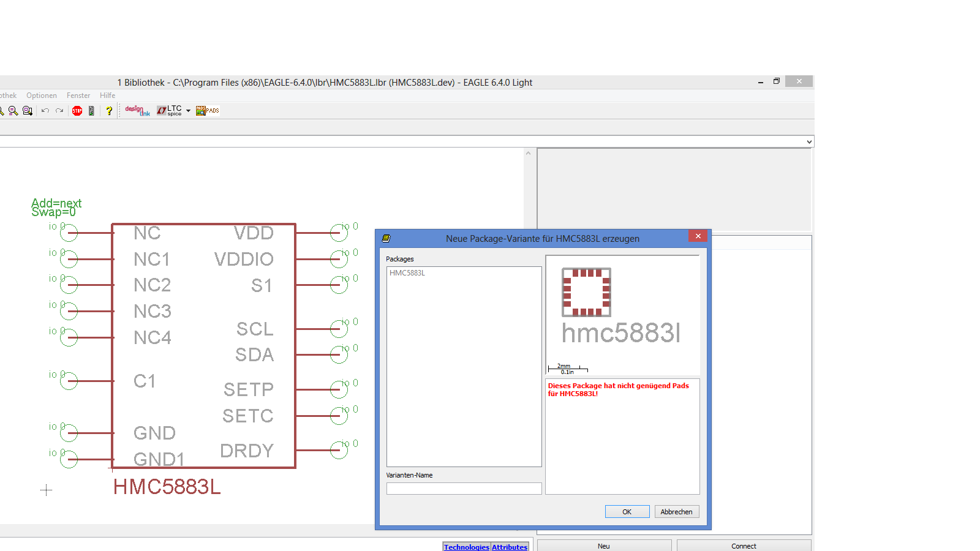Open the Fenster menu

point(78,96)
